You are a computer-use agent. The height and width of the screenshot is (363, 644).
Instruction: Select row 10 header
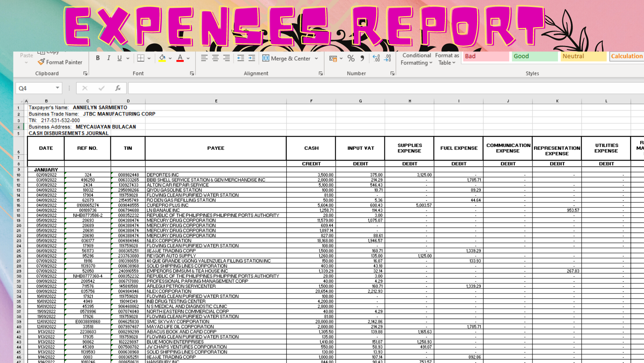(x=18, y=175)
